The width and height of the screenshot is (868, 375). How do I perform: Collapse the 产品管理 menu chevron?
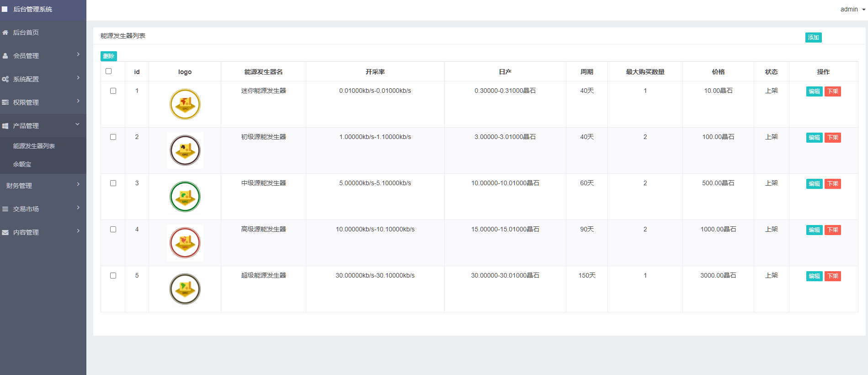(78, 124)
